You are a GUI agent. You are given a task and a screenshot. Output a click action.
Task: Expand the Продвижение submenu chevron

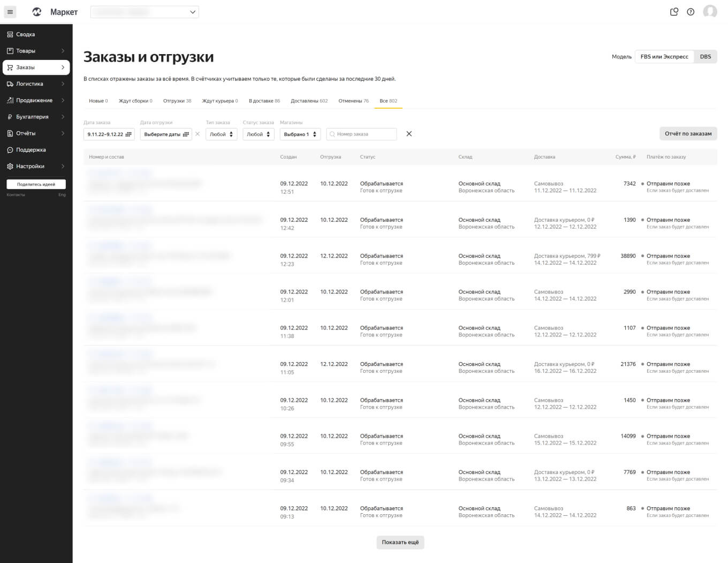click(63, 100)
